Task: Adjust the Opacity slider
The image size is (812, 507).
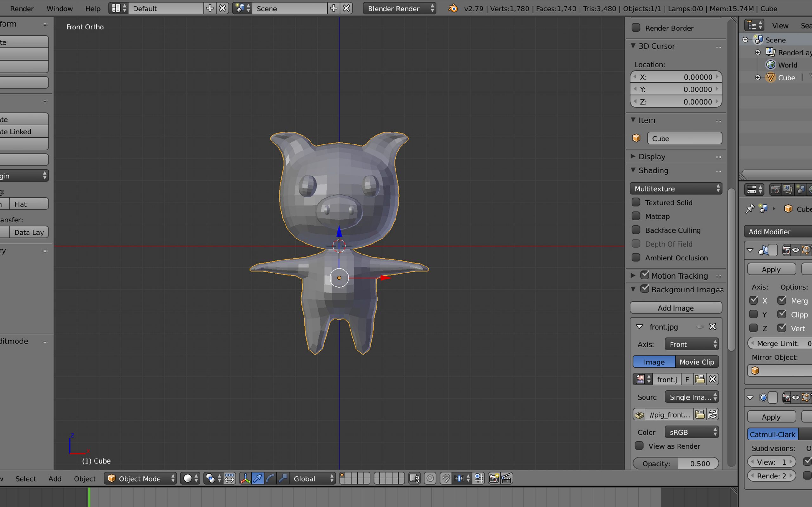Action: (x=675, y=463)
